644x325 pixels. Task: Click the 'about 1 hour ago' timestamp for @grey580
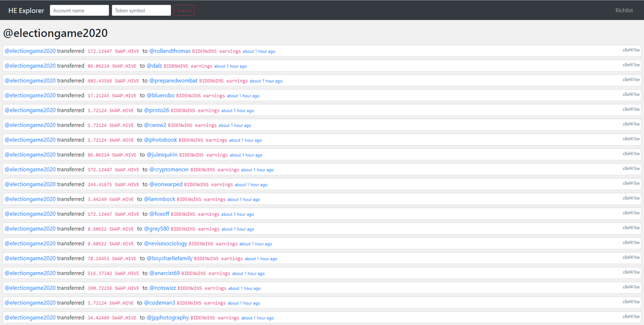click(237, 229)
